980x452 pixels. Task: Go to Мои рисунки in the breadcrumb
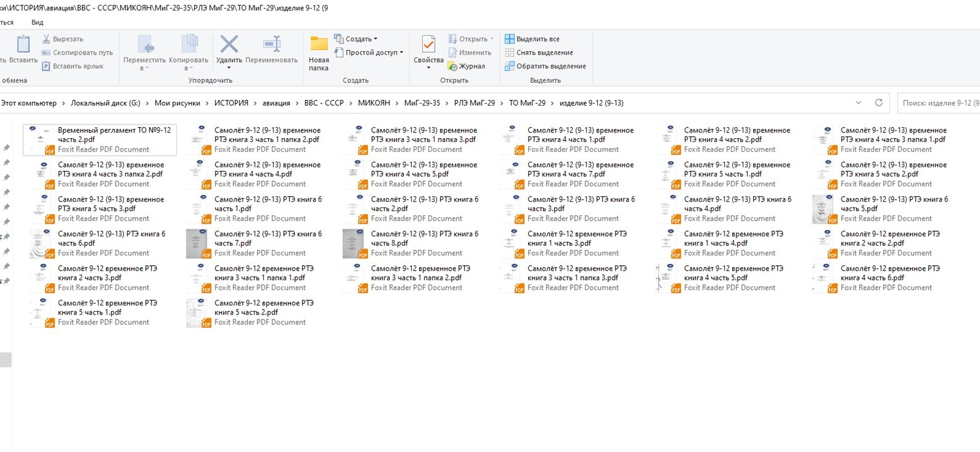point(178,103)
